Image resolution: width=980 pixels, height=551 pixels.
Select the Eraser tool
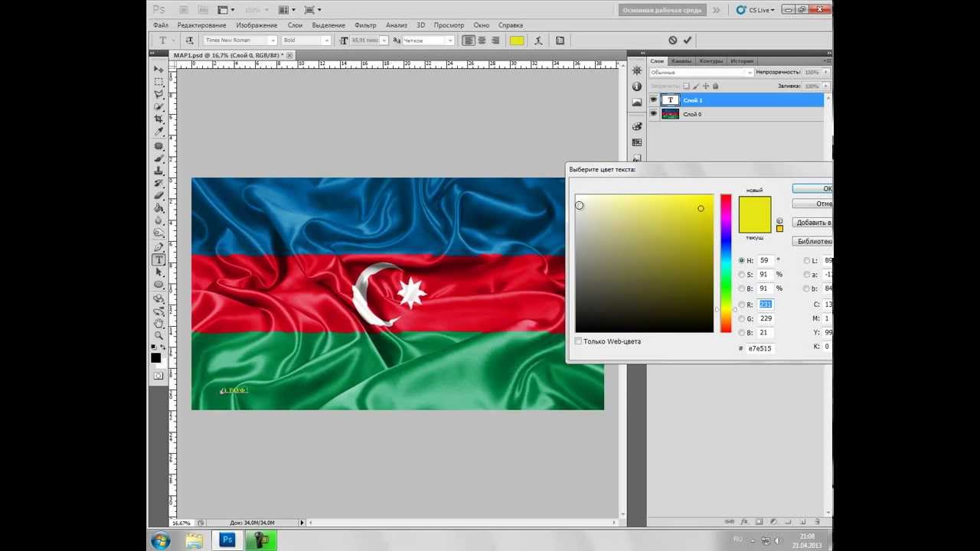click(158, 196)
